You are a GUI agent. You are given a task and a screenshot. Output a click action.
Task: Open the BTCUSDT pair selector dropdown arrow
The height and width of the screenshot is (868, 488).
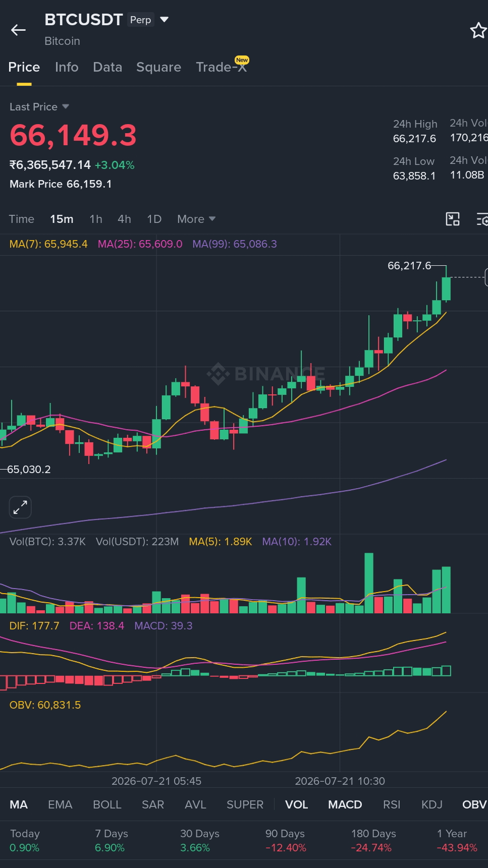point(164,20)
